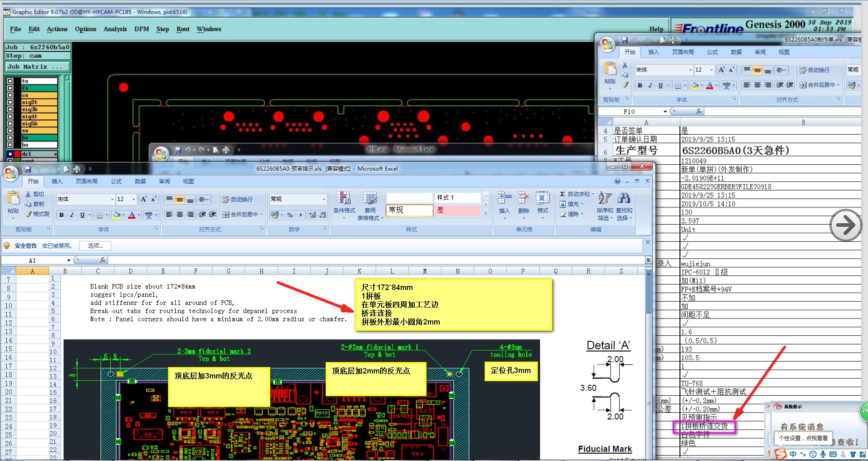Decrease font size in the 预审指示 ribbon

coord(154,199)
